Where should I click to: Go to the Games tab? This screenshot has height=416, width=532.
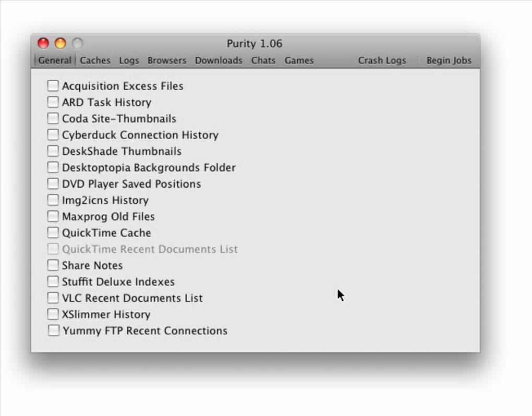coord(299,60)
